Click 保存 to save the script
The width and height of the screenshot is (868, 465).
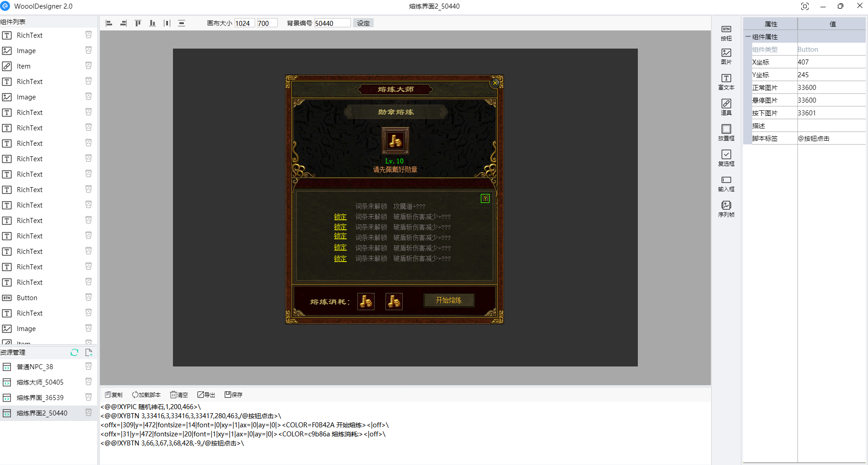coord(234,395)
